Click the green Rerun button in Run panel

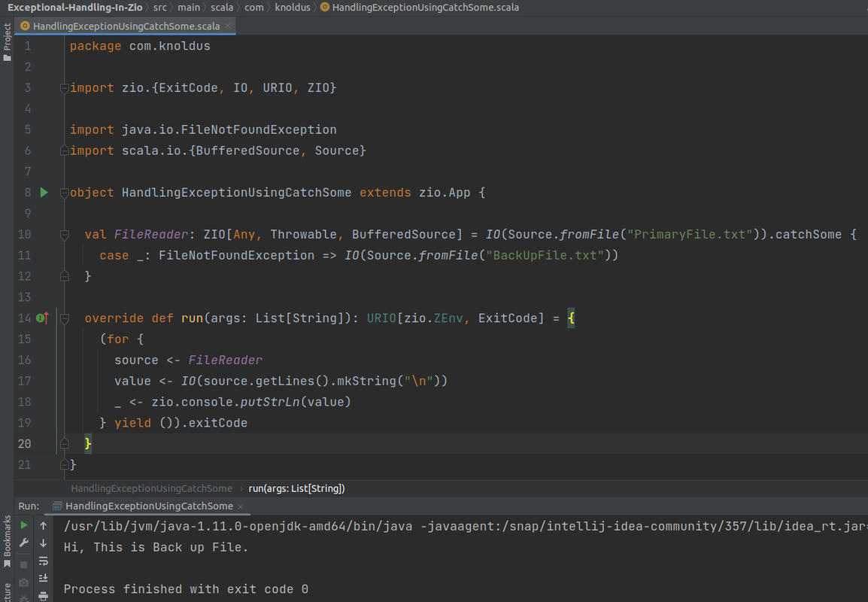tap(24, 525)
